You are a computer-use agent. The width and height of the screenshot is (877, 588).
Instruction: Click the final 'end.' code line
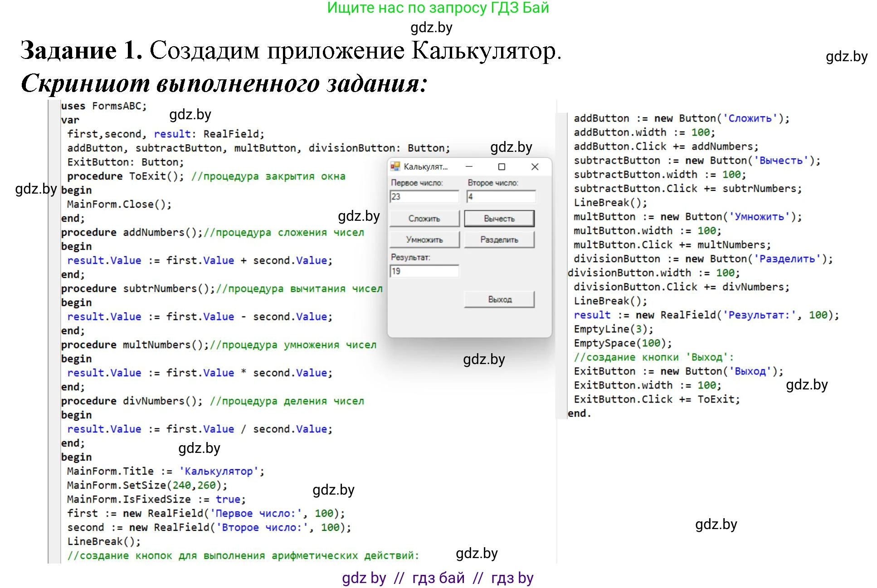(x=579, y=413)
